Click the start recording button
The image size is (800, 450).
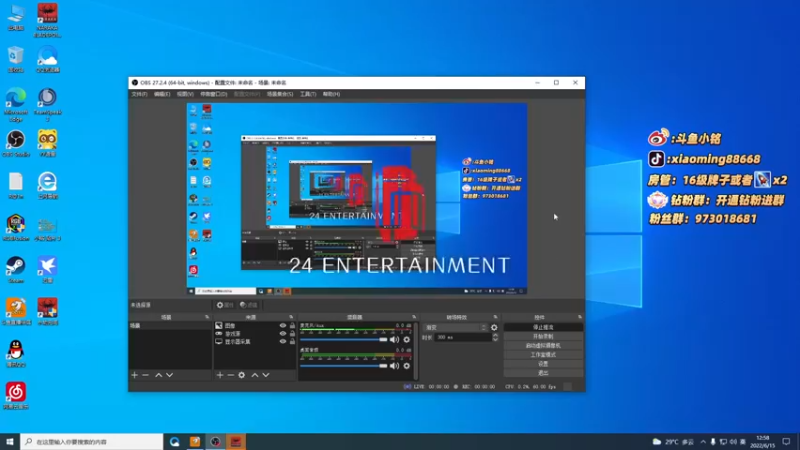click(x=543, y=337)
